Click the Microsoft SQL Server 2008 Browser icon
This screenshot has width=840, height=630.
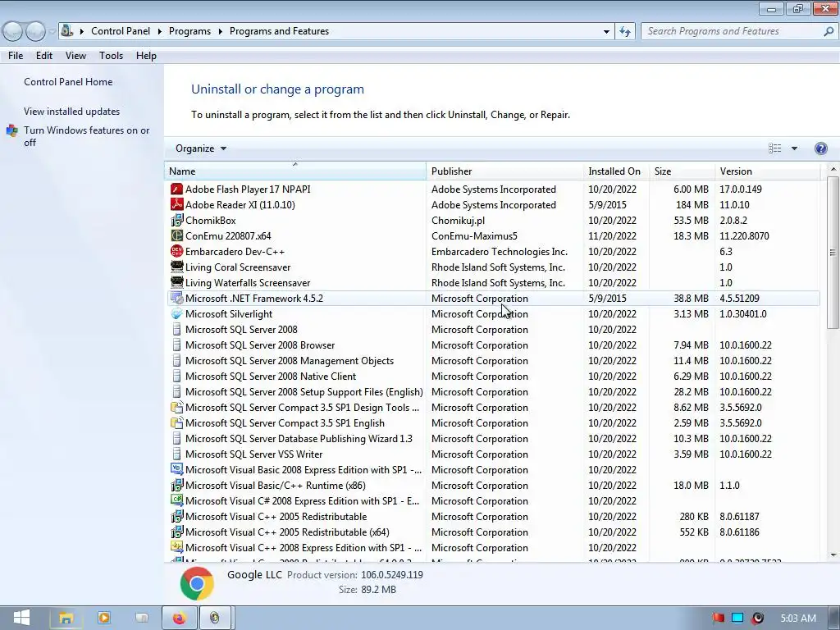coord(176,345)
